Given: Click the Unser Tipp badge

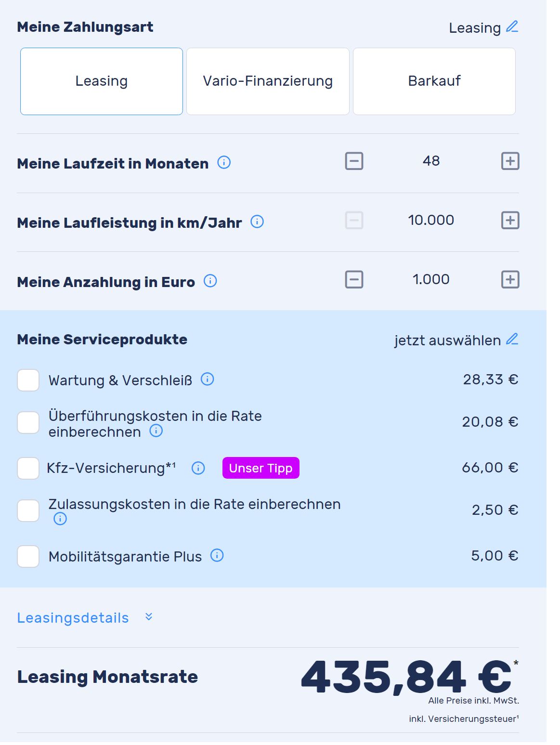Looking at the screenshot, I should coord(260,468).
